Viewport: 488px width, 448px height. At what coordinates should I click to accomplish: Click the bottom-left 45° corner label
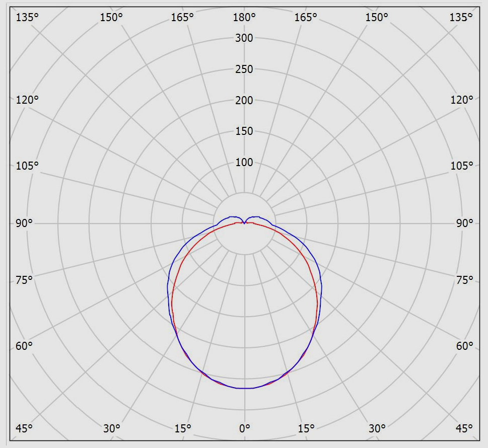pyautogui.click(x=24, y=428)
